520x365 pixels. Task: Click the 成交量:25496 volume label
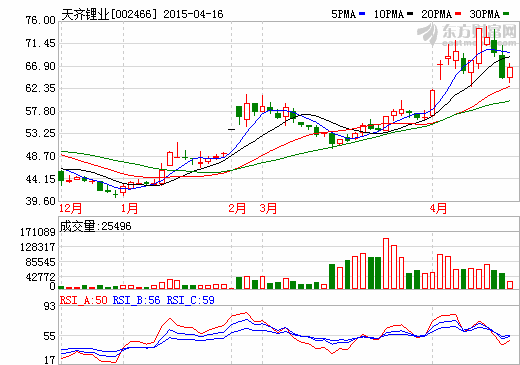click(96, 226)
